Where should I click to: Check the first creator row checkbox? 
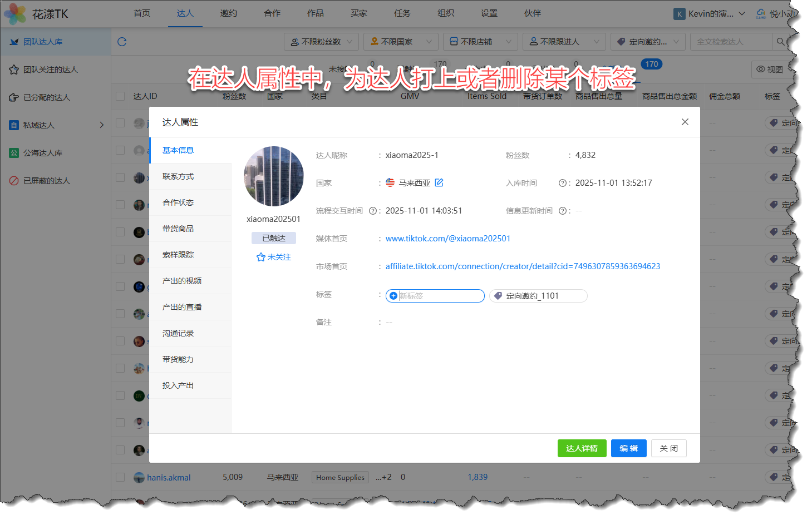point(120,123)
